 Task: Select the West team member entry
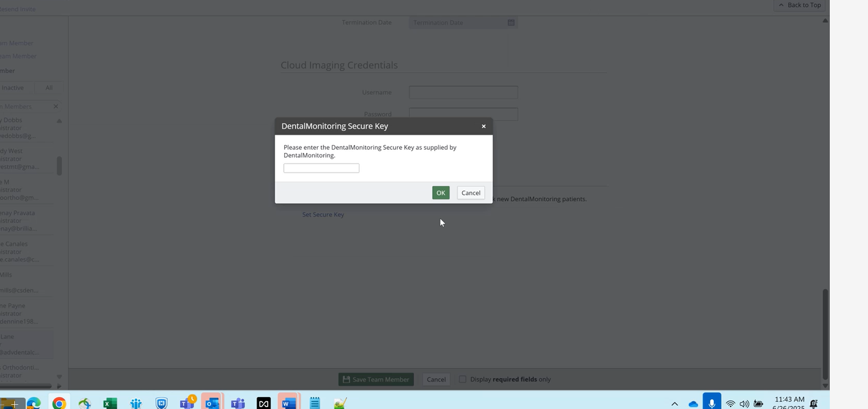click(26, 159)
